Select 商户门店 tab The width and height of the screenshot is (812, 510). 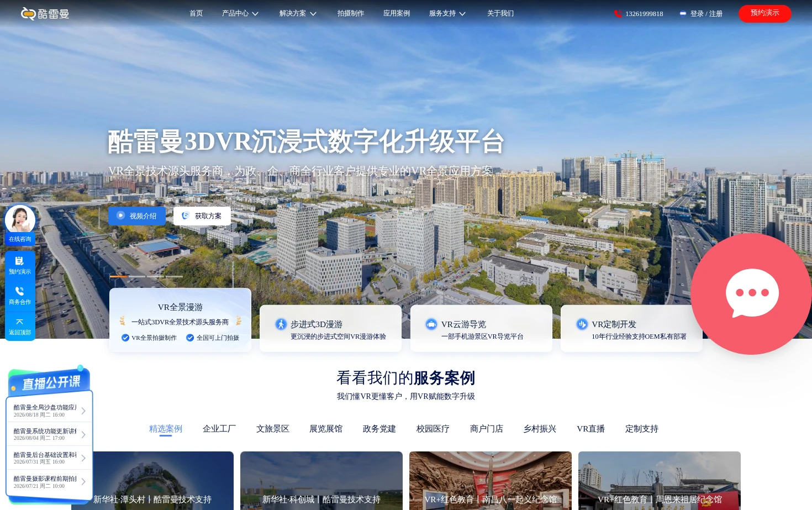coord(487,429)
